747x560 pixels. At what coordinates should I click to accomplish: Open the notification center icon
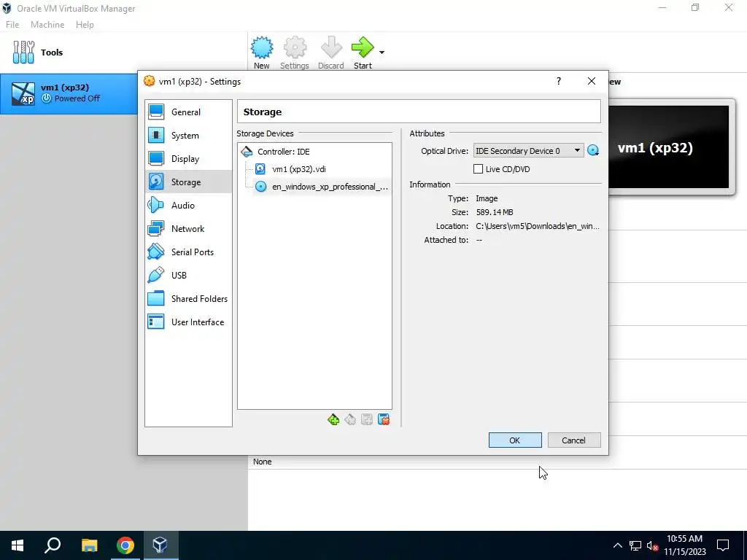point(723,545)
